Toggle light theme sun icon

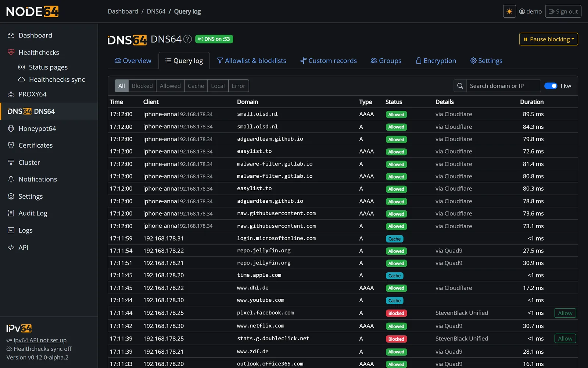tap(509, 11)
